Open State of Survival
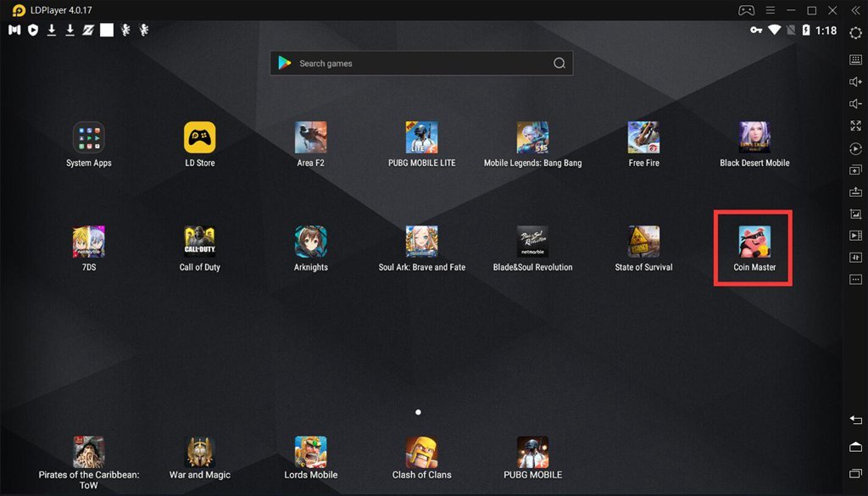This screenshot has width=868, height=496. point(644,242)
